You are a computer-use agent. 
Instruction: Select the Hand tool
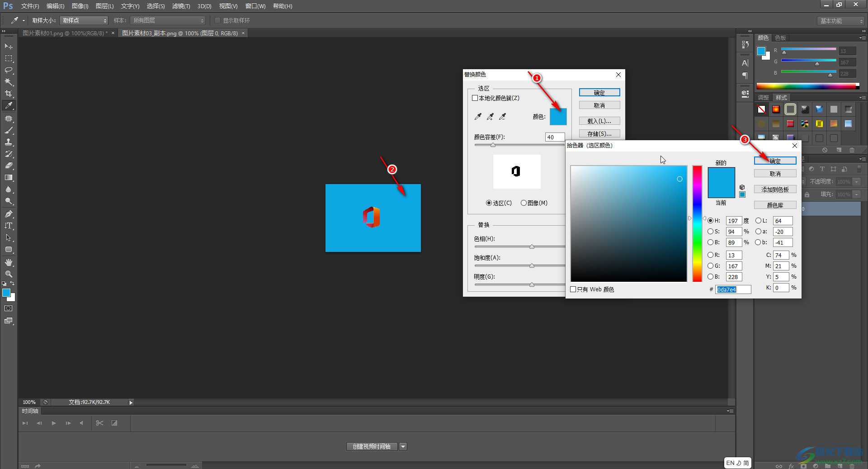tap(9, 262)
